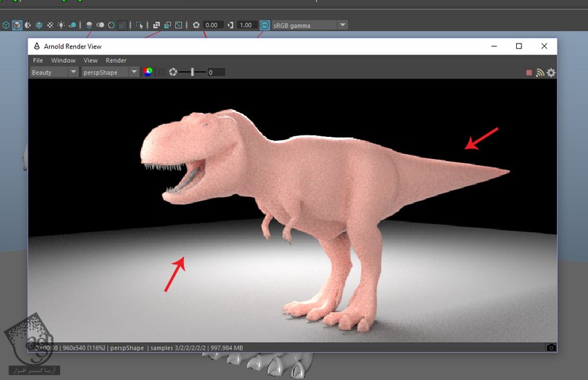The image size is (588, 380).
Task: Open the sRGB gamma color space combo box
Action: 310,25
